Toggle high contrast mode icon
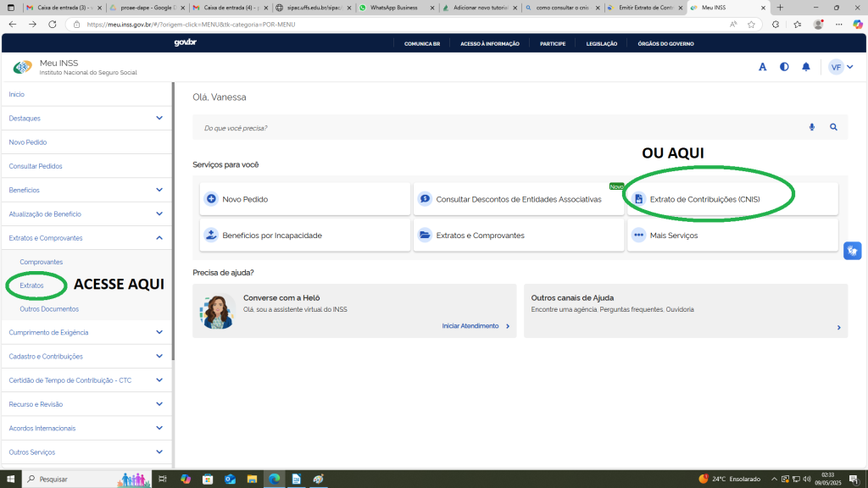 [x=784, y=67]
